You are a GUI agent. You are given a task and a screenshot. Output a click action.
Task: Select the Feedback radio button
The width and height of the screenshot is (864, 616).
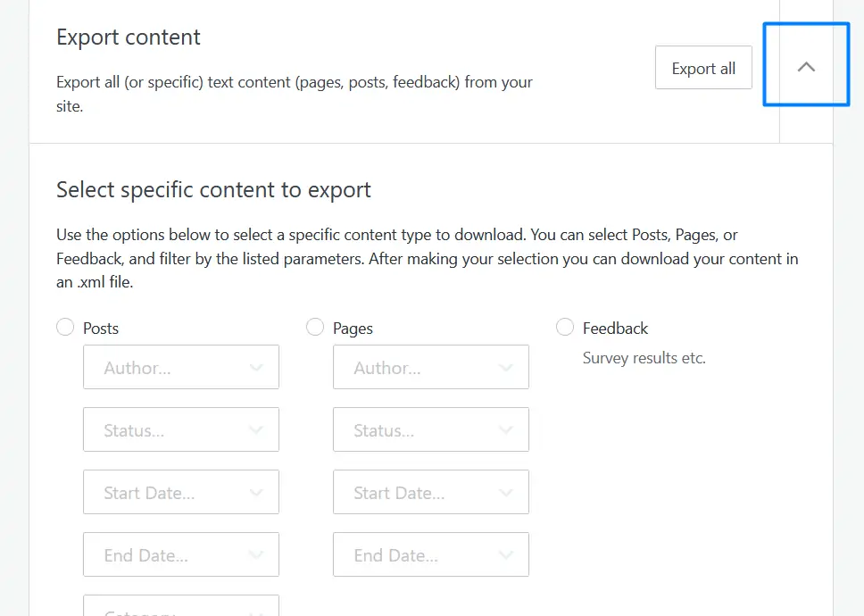click(x=565, y=328)
